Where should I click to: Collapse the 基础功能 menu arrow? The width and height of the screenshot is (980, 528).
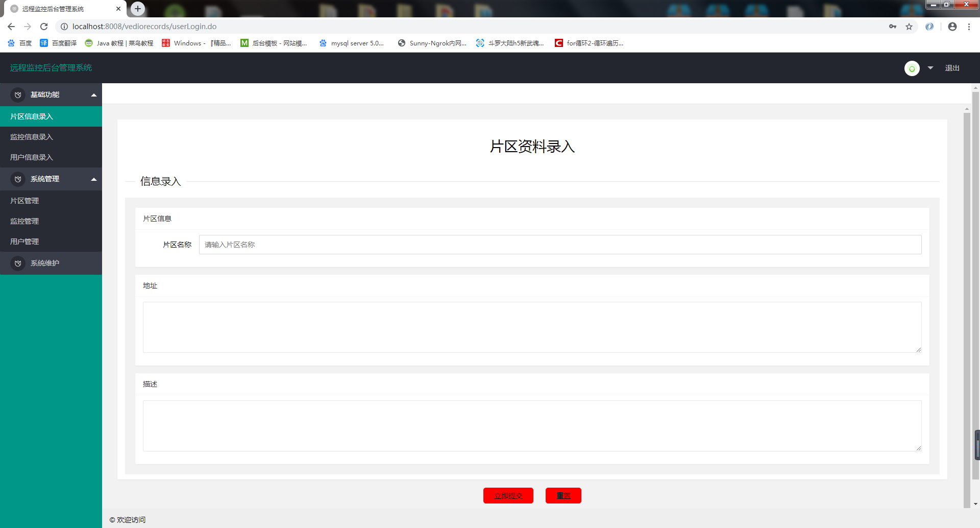94,95
